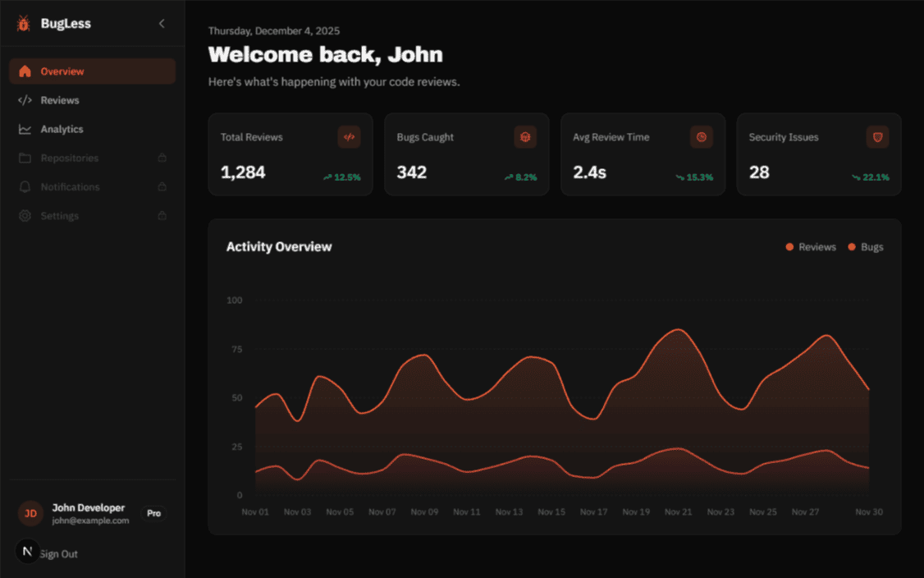Toggle the Reviews series in chart legend

tap(811, 247)
